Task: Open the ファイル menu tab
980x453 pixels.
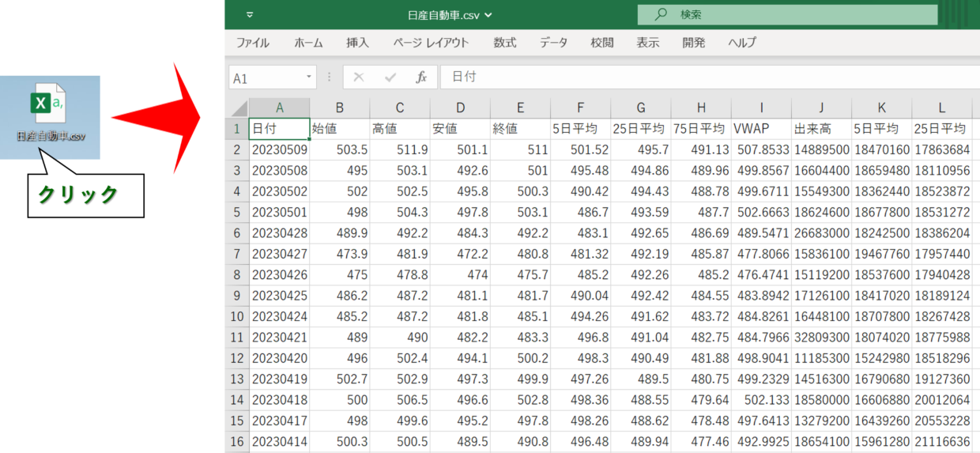Action: click(253, 43)
